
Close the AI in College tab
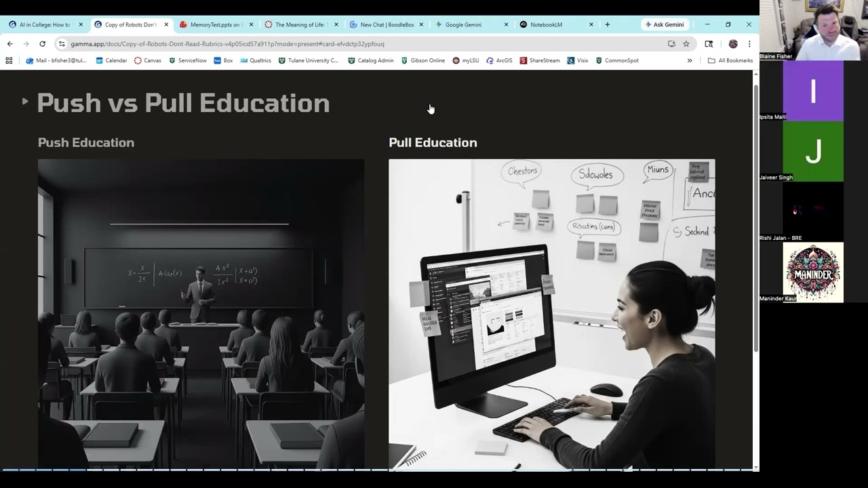(81, 24)
